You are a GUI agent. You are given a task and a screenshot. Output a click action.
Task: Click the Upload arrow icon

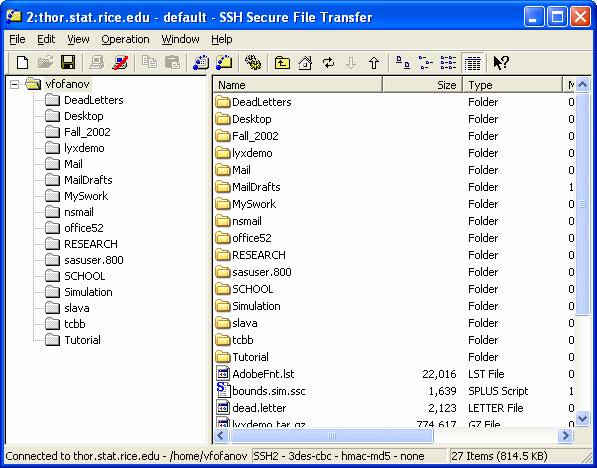(x=374, y=62)
